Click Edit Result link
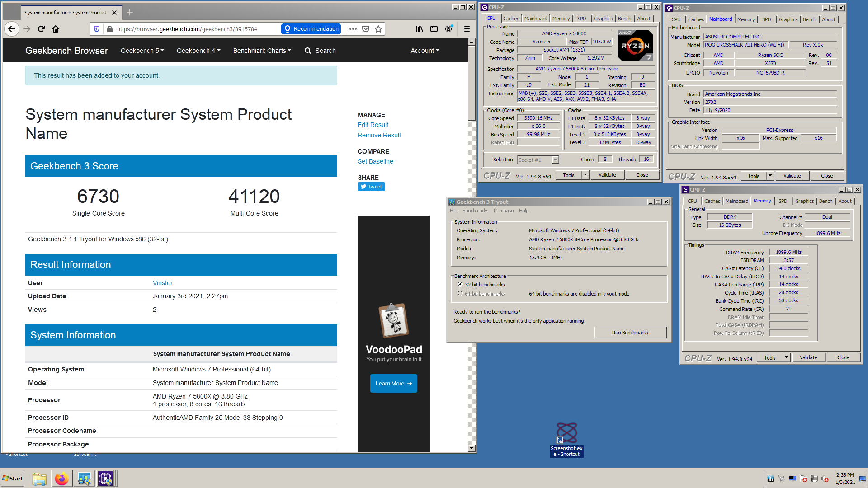The height and width of the screenshot is (488, 868). [x=373, y=125]
